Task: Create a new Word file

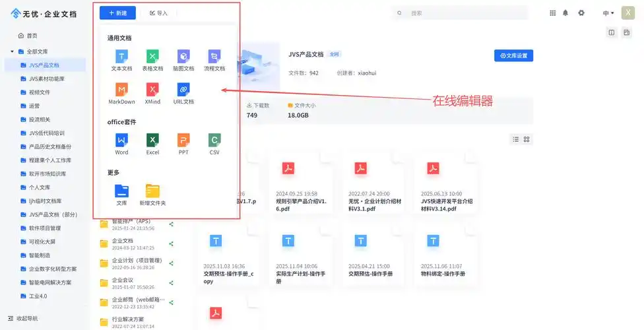Action: tap(121, 144)
